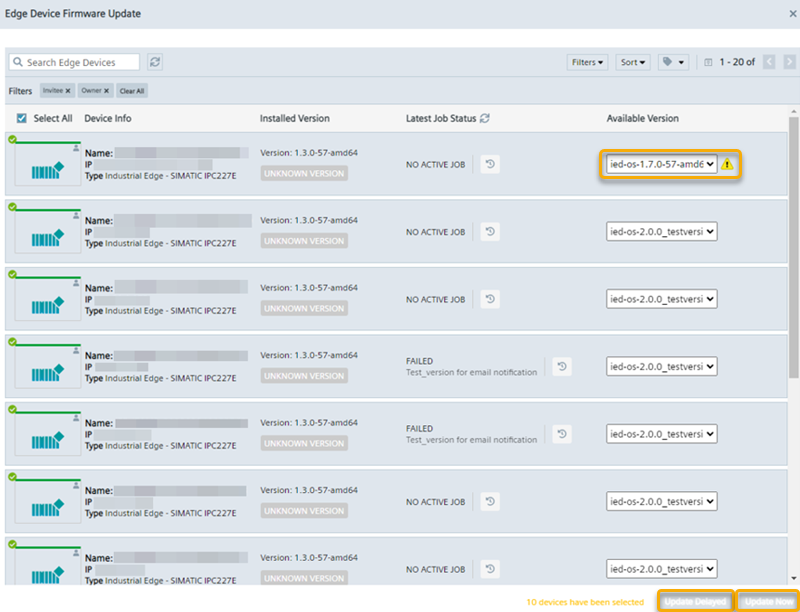Expand the ied-os-1.7.0-57-amd64 version dropdown
The height and width of the screenshot is (612, 800).
tap(662, 164)
